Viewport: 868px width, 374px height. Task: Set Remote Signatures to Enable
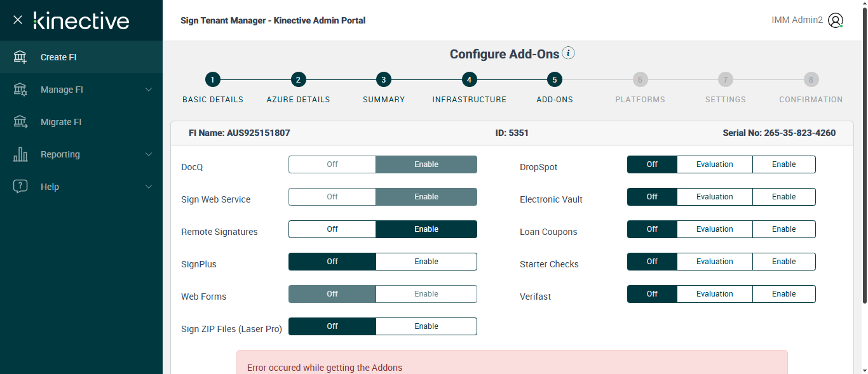tap(426, 229)
